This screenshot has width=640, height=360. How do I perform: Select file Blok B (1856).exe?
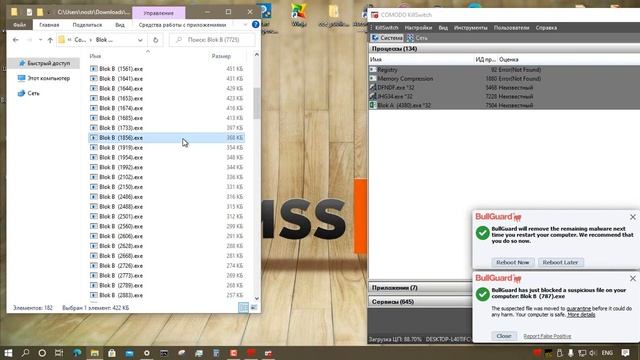pyautogui.click(x=167, y=138)
